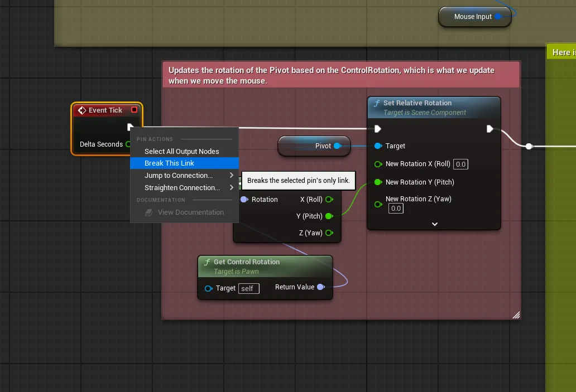Click Set Relative Rotation exec input pin
This screenshot has height=392, width=576.
click(x=378, y=129)
